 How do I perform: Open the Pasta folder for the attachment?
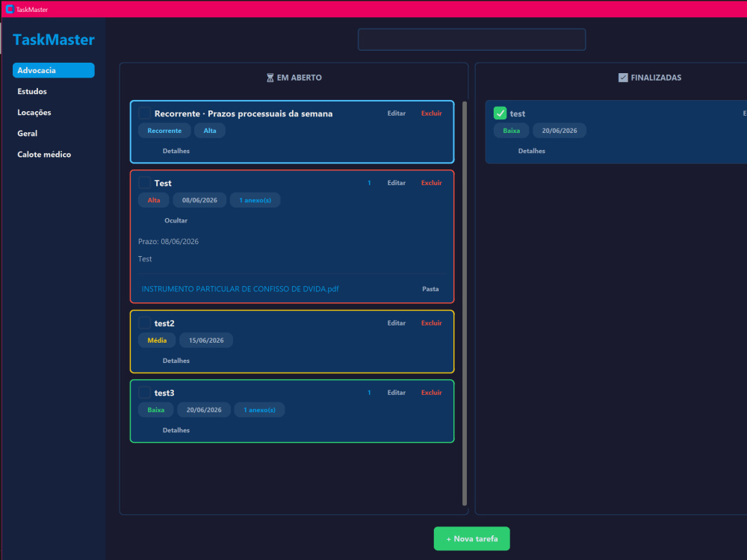tap(430, 289)
